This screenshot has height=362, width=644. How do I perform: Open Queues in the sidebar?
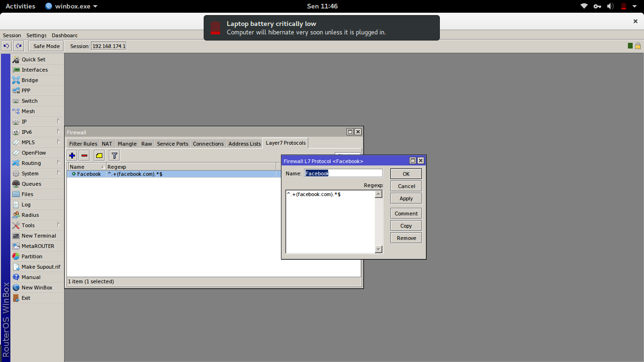coord(37,184)
